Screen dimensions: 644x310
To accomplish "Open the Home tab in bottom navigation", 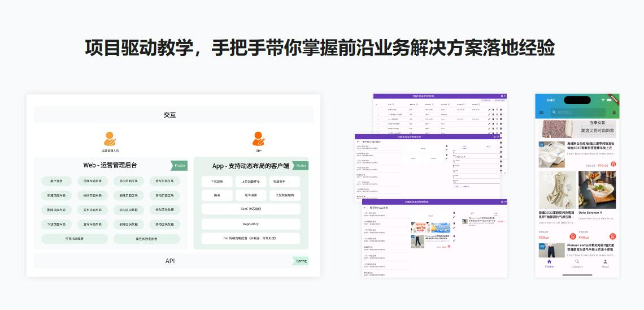I will click(x=549, y=264).
